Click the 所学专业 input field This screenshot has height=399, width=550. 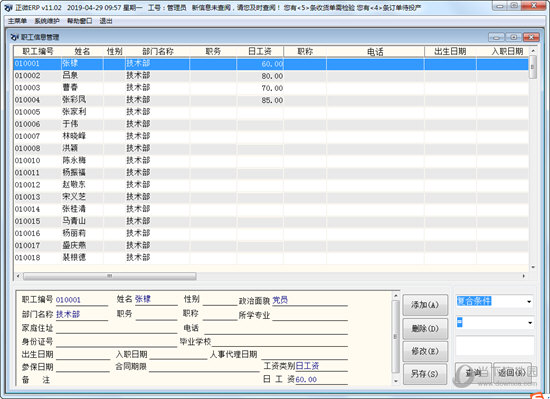pyautogui.click(x=310, y=315)
